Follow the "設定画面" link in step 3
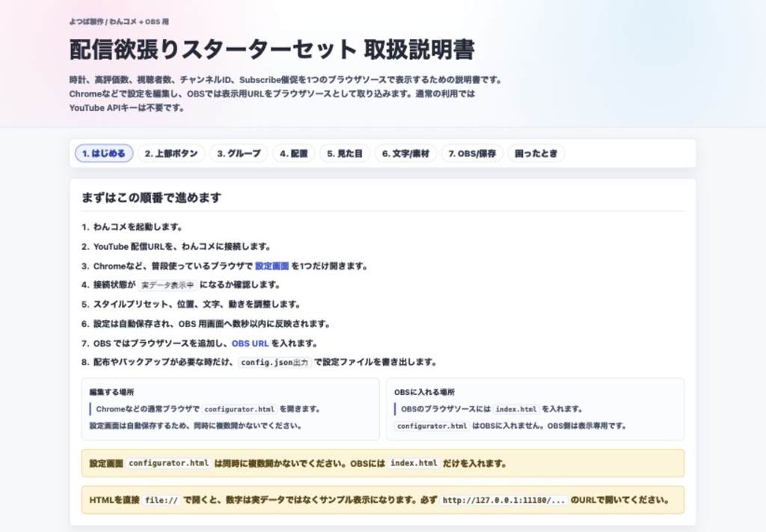 tap(272, 266)
